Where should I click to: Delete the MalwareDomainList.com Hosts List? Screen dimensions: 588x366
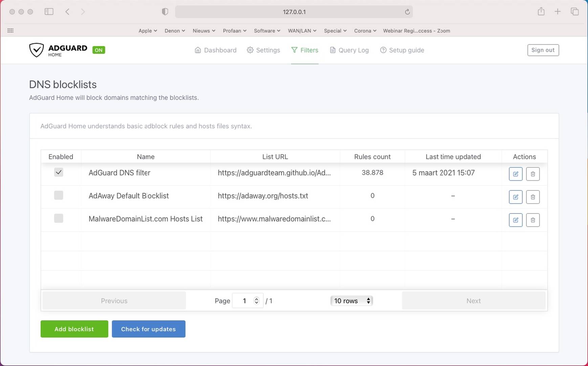pos(533,220)
